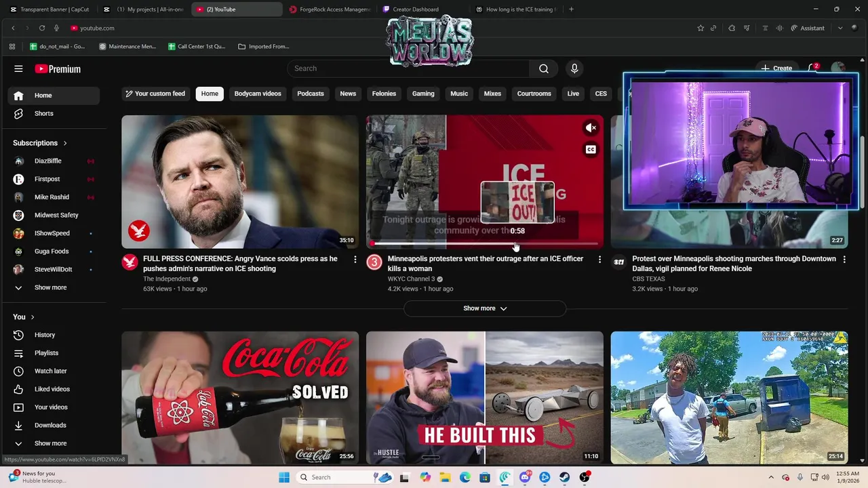Seek on ICE video progress bar

coord(485,244)
